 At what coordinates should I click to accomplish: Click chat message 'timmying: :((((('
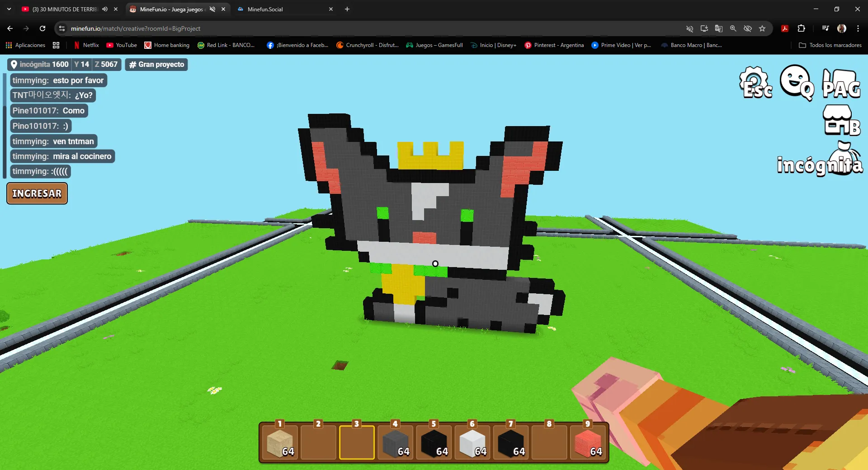(40, 171)
